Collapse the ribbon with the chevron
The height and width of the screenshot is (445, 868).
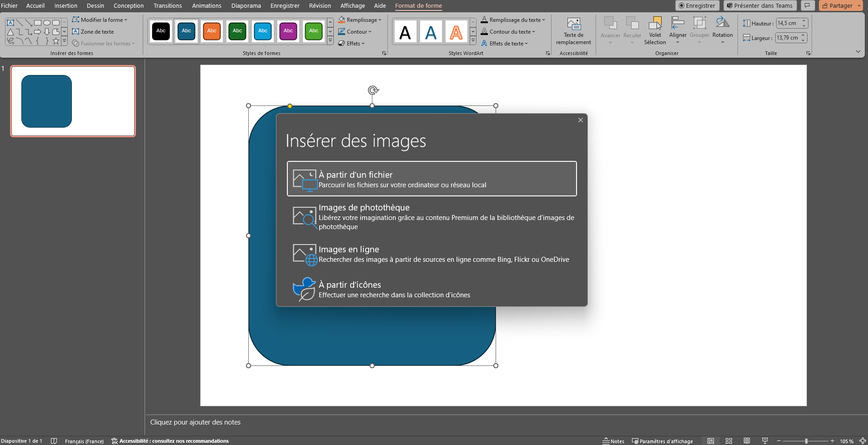click(858, 51)
